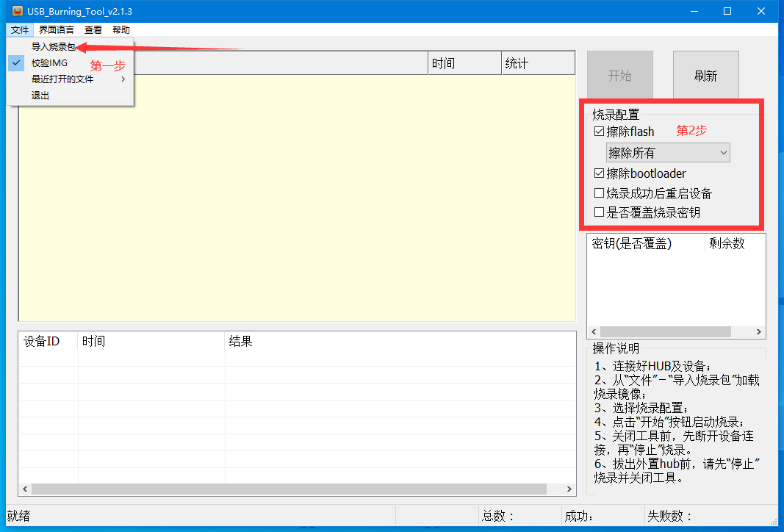Uncheck the 擦除bootloader checkbox
The height and width of the screenshot is (532, 784).
coord(600,174)
